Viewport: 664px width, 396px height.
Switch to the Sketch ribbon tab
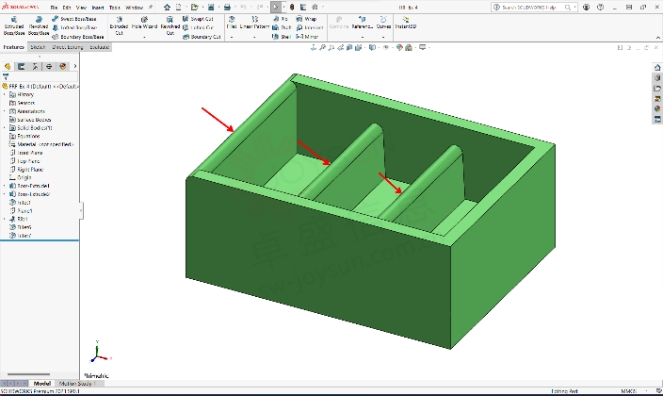38,47
